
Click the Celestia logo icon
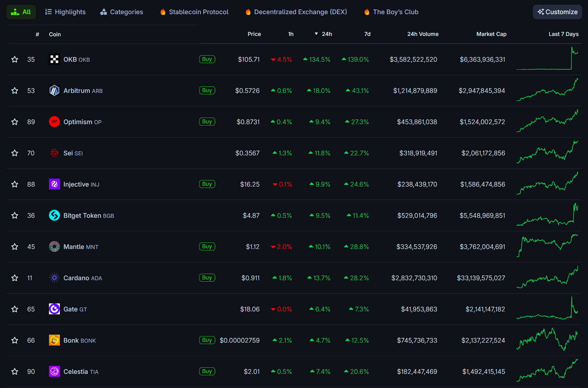point(54,372)
